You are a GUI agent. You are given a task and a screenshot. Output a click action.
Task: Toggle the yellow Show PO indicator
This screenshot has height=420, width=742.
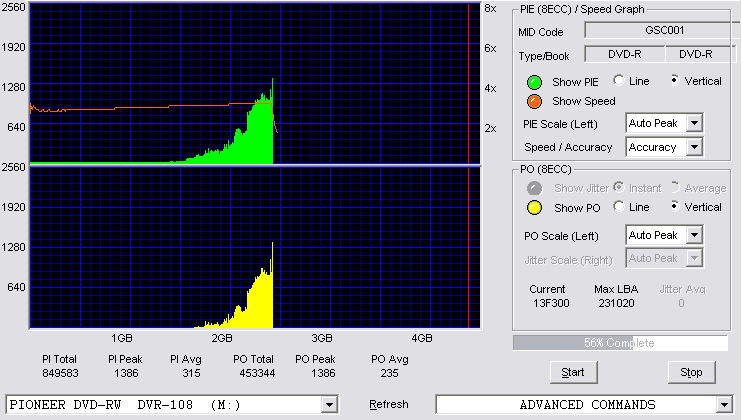[534, 208]
